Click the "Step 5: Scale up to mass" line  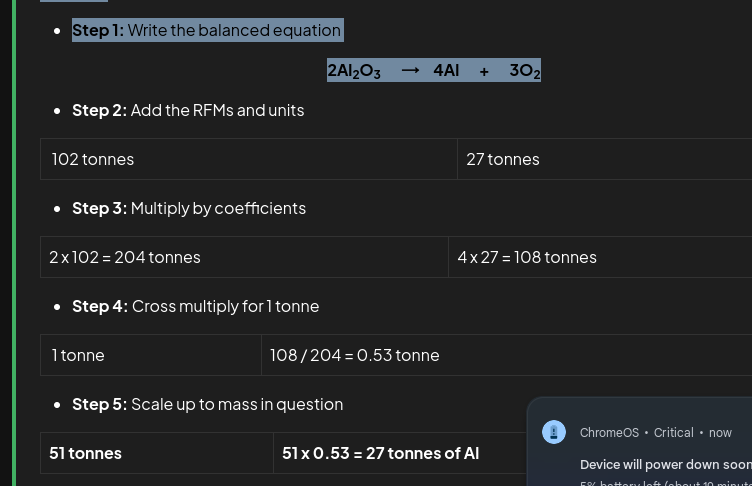click(208, 404)
